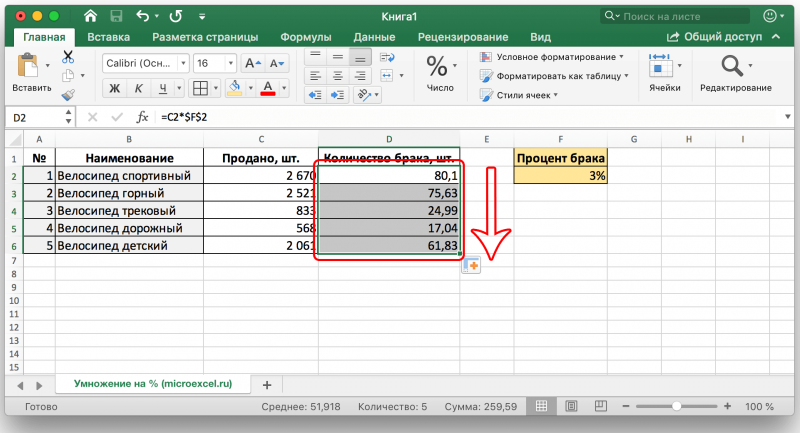
Task: Click the fill color bucket icon
Action: coord(235,88)
